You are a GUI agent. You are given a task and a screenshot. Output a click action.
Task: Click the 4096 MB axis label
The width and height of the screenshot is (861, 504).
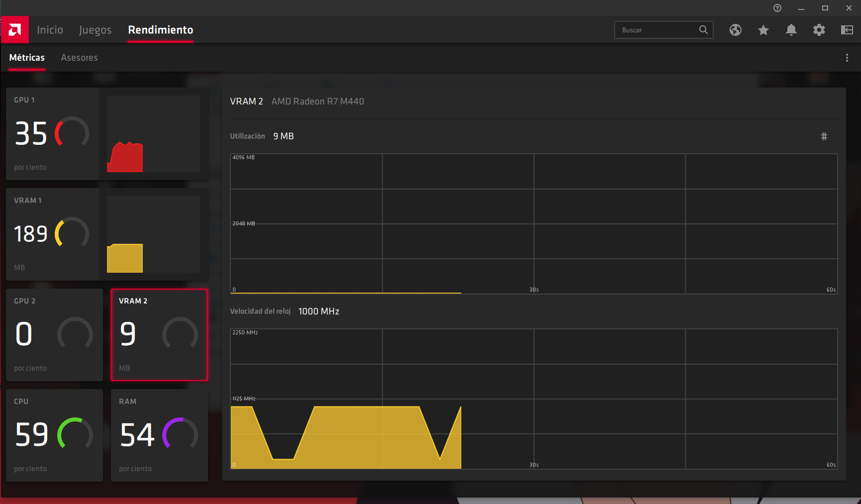pyautogui.click(x=243, y=157)
